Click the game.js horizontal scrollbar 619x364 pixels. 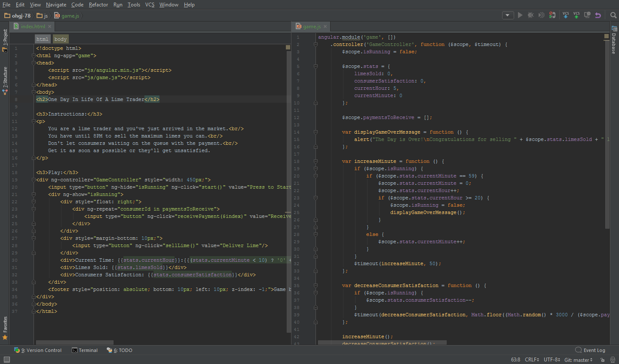click(382, 343)
